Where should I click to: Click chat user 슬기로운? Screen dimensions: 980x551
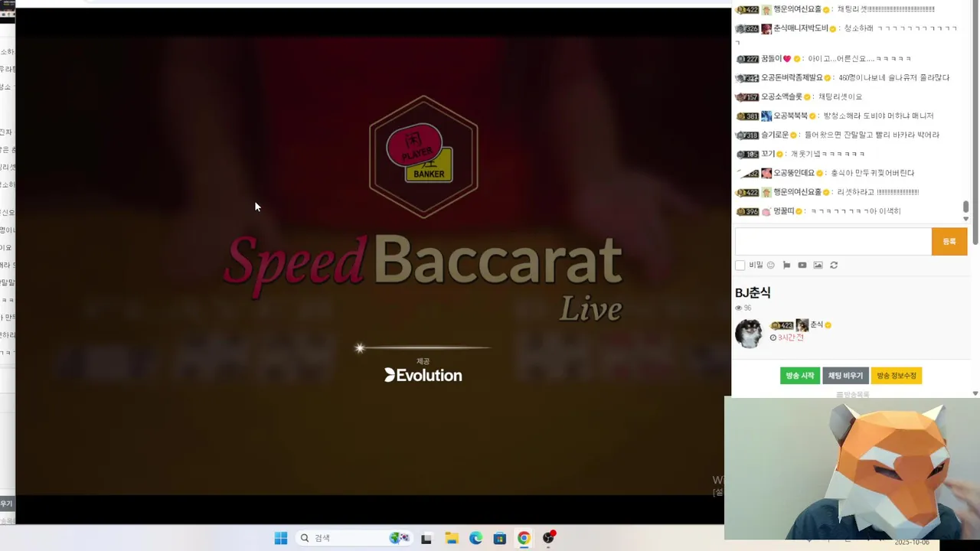click(x=775, y=135)
